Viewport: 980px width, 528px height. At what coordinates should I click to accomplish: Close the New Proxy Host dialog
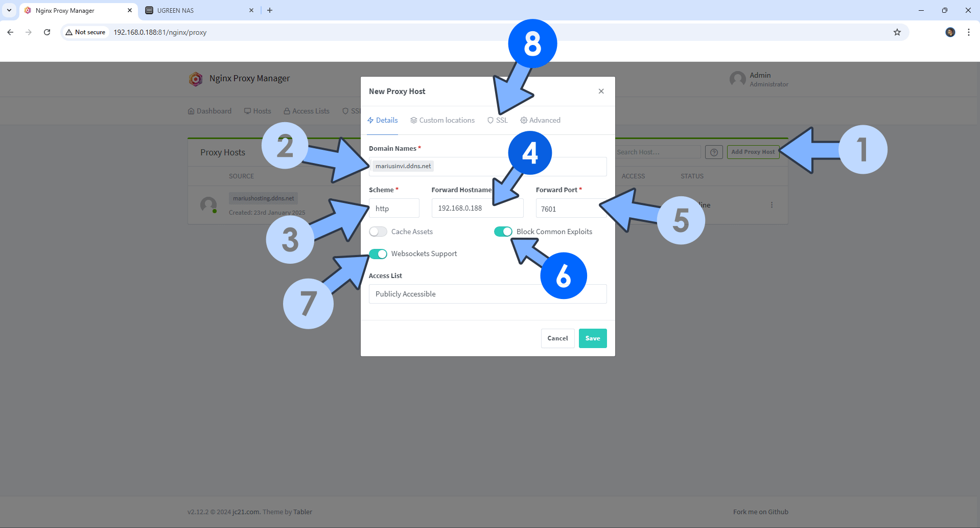point(601,91)
